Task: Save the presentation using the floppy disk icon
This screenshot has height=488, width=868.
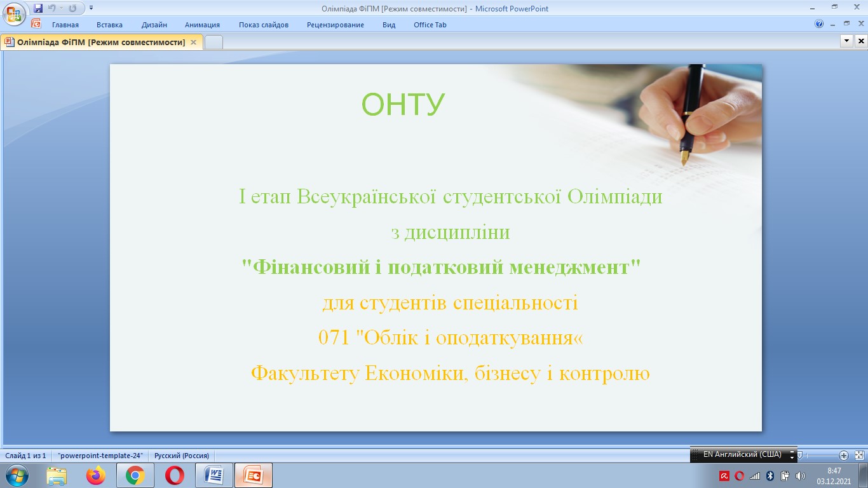Action: tap(38, 8)
